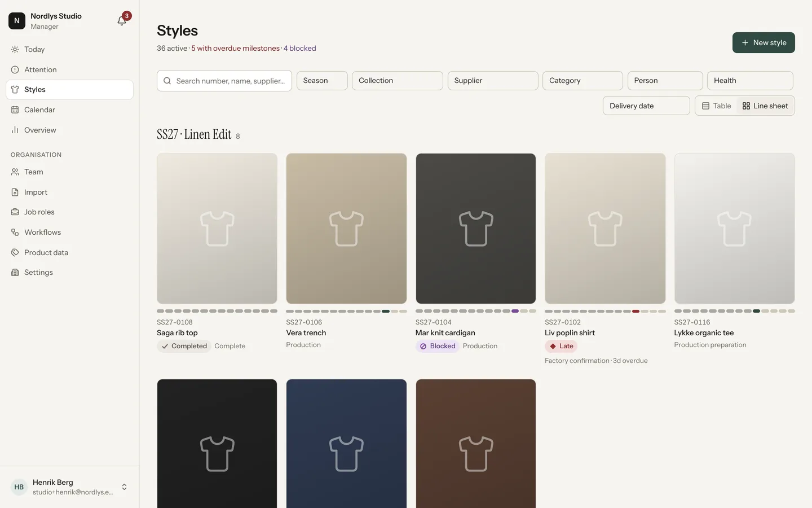
Task: Open the Lykke organic tee thumbnail
Action: click(735, 229)
